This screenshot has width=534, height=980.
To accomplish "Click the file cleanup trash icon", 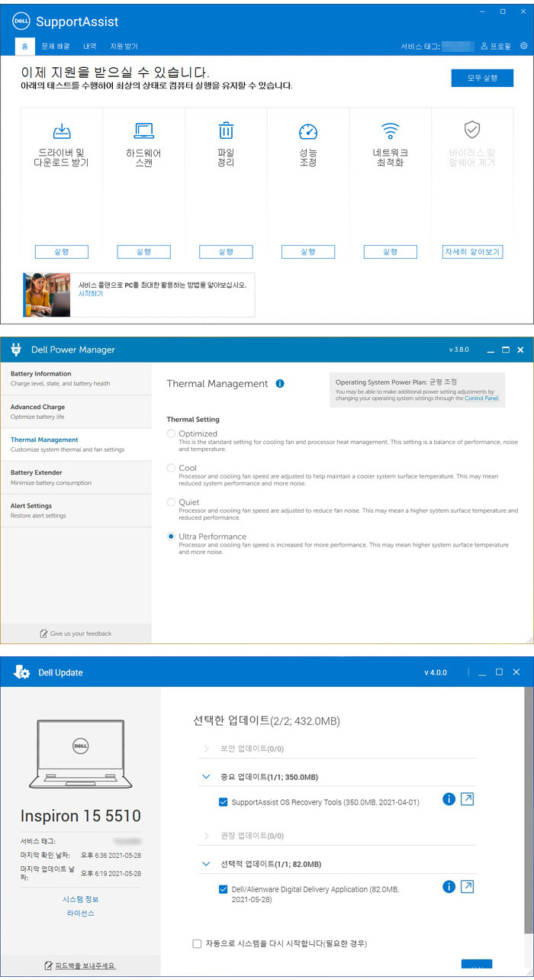I will [x=226, y=131].
